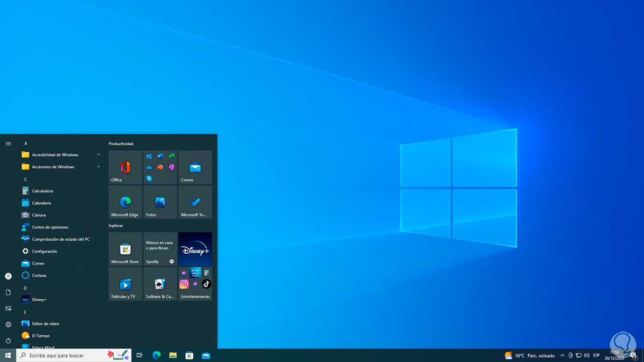Switch the ESP input language
The width and height of the screenshot is (644, 362).
pyautogui.click(x=596, y=356)
